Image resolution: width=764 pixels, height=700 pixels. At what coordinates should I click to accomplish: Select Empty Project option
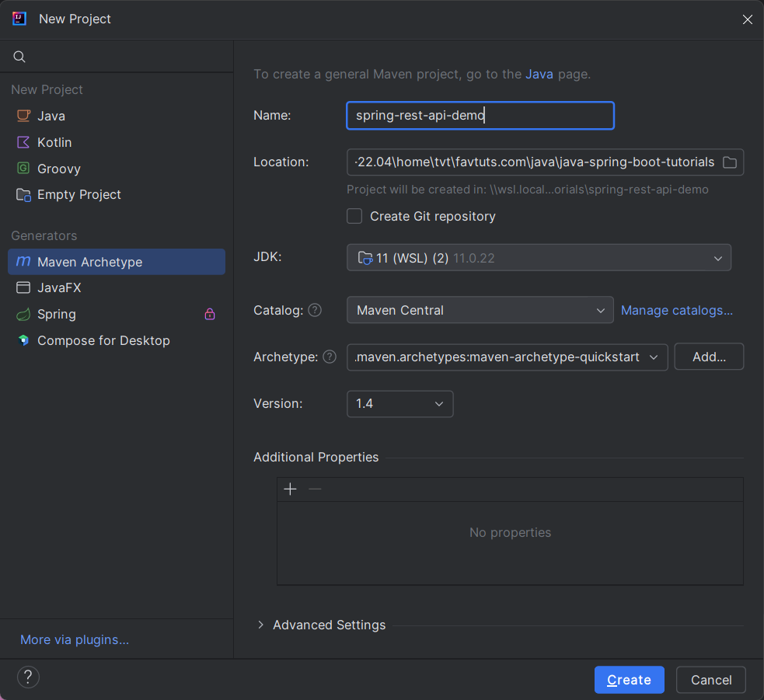pyautogui.click(x=117, y=195)
